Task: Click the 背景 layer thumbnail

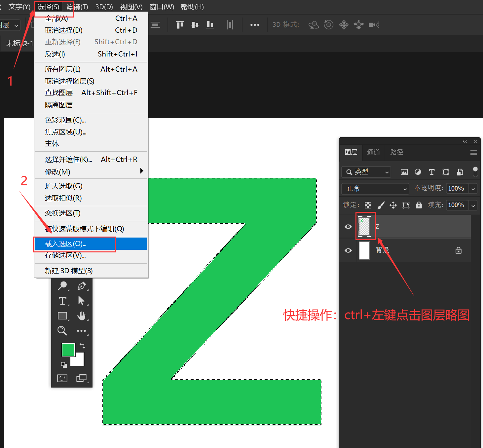Action: coord(364,250)
